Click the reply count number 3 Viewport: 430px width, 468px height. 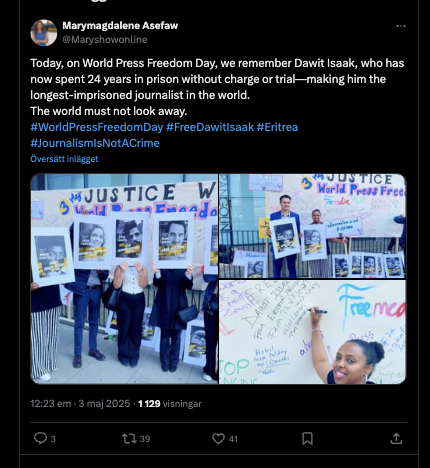tap(53, 439)
